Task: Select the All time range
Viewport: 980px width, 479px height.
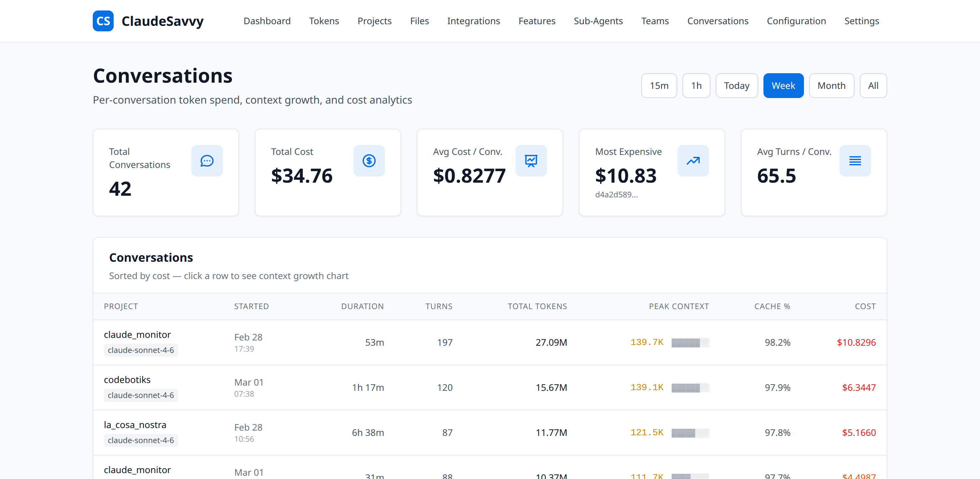Action: [873, 85]
